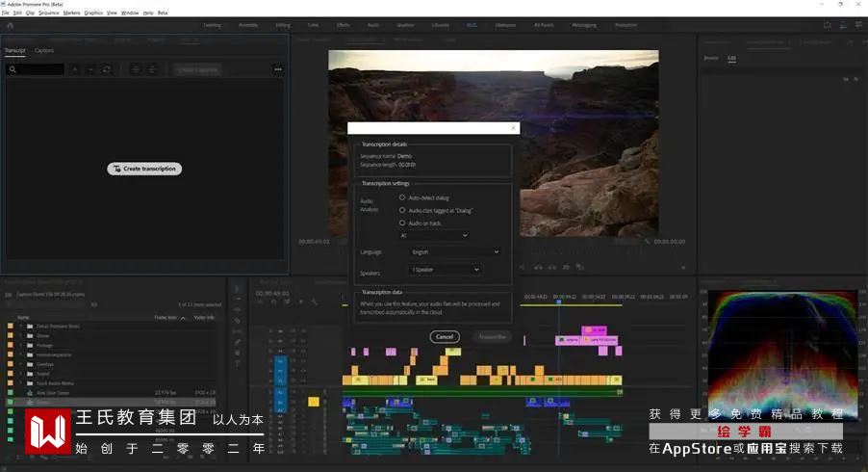Click the transcript search field
The width and height of the screenshot is (868, 472).
tap(36, 69)
